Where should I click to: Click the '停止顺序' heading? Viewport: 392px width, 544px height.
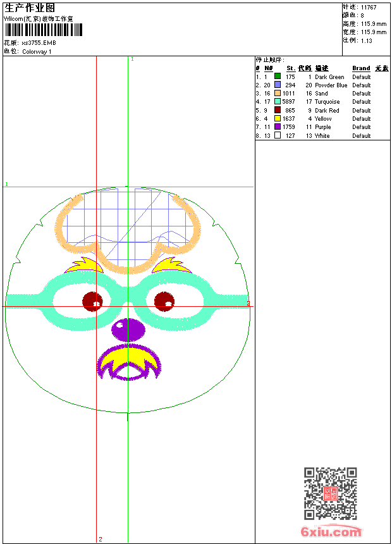point(270,60)
